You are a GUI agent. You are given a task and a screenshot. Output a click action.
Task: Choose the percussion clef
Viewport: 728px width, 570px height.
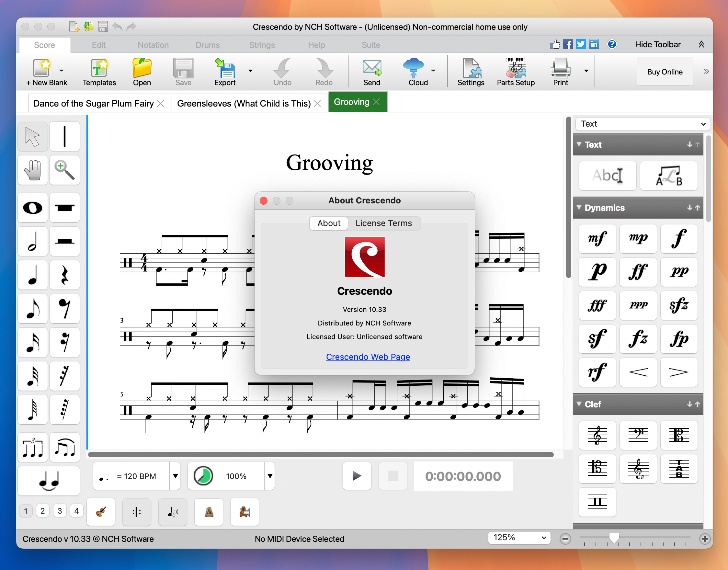597,502
